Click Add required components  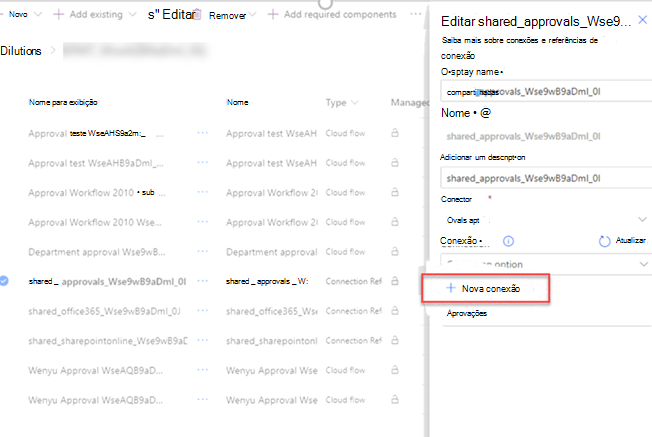pos(340,15)
